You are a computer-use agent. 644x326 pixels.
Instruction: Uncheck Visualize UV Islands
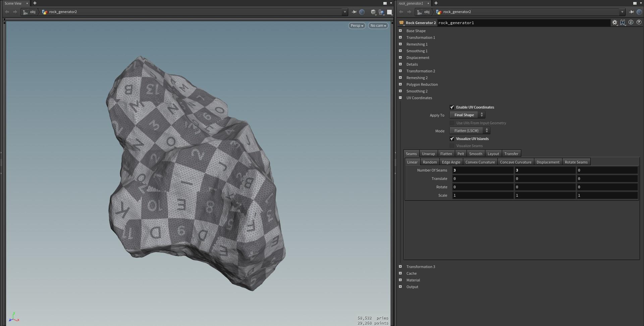(x=452, y=139)
